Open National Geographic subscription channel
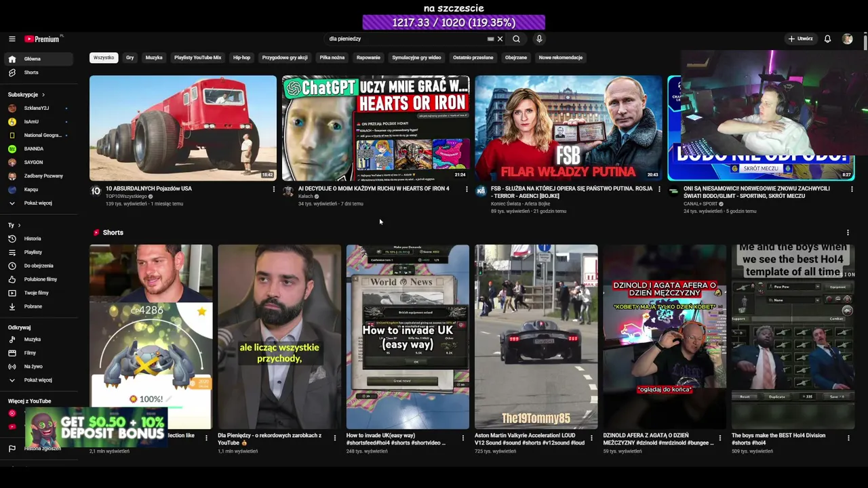868x488 pixels. (x=38, y=136)
